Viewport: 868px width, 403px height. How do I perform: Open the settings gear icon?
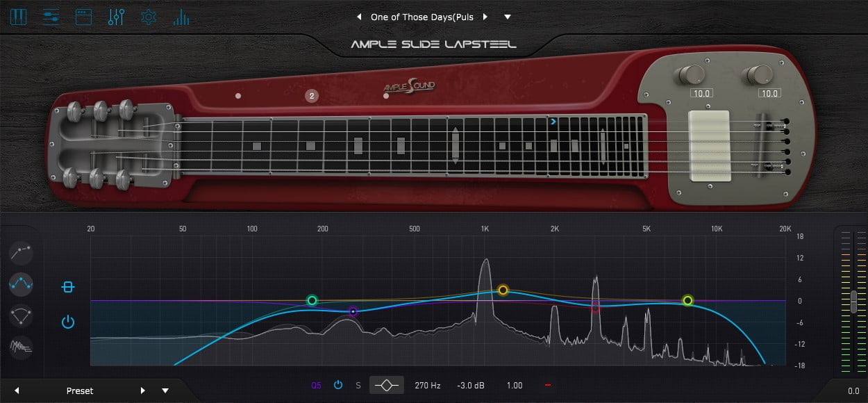tap(149, 17)
